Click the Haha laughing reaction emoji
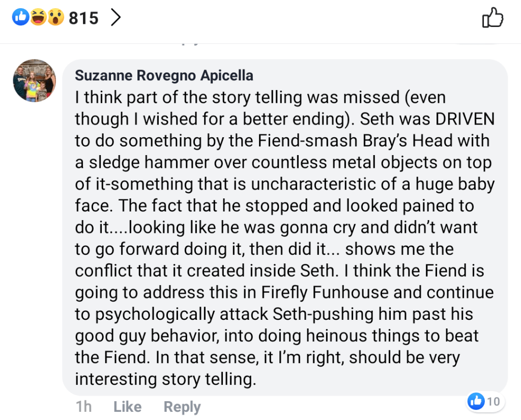521x420 pixels. click(38, 18)
